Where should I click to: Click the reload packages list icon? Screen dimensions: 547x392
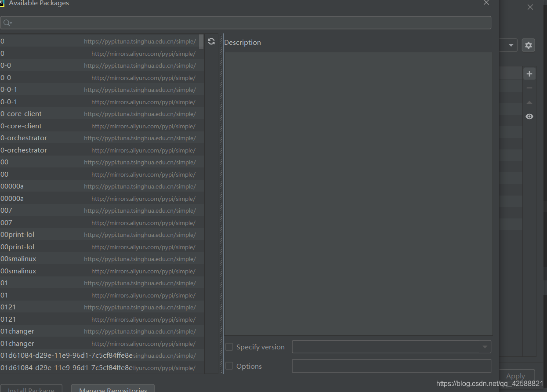pyautogui.click(x=211, y=41)
